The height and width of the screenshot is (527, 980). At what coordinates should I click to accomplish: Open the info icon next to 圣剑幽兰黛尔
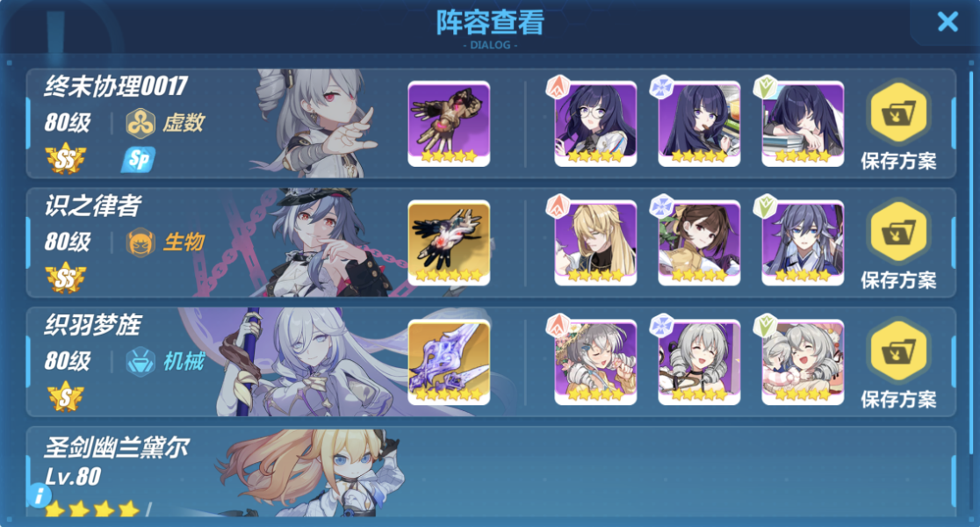coord(40,495)
